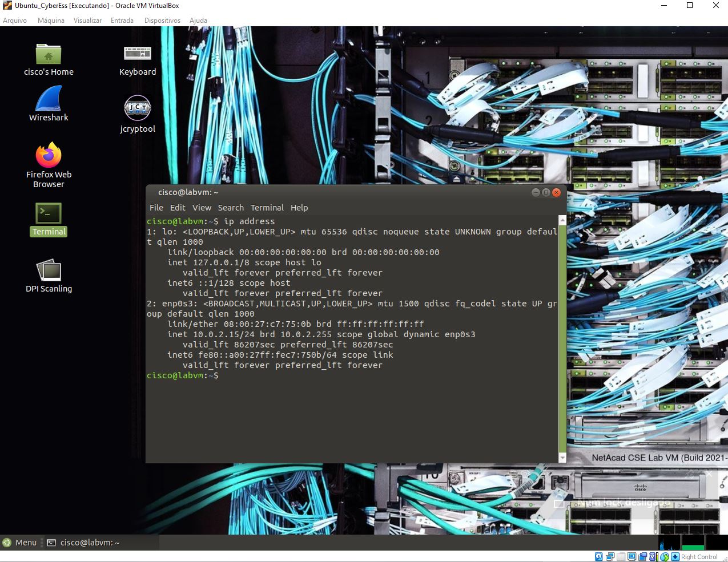Screen dimensions: 728x562
Task: Toggle the features indicator with the V icon
Action: point(652,556)
